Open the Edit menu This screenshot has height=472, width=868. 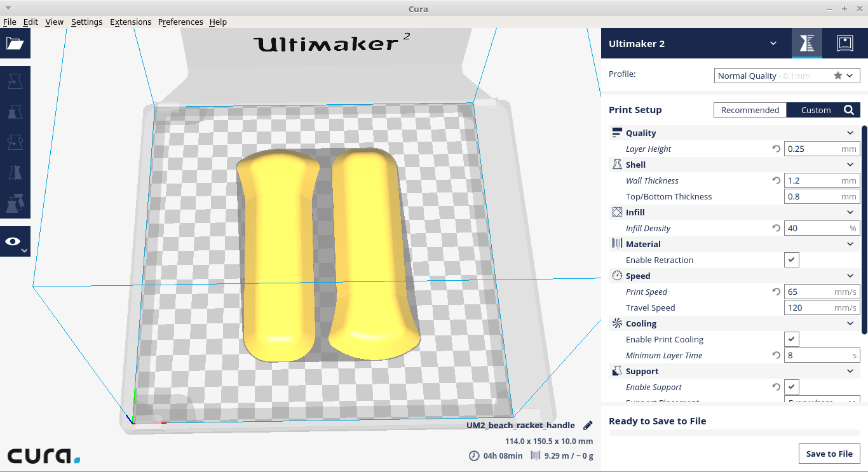point(31,22)
